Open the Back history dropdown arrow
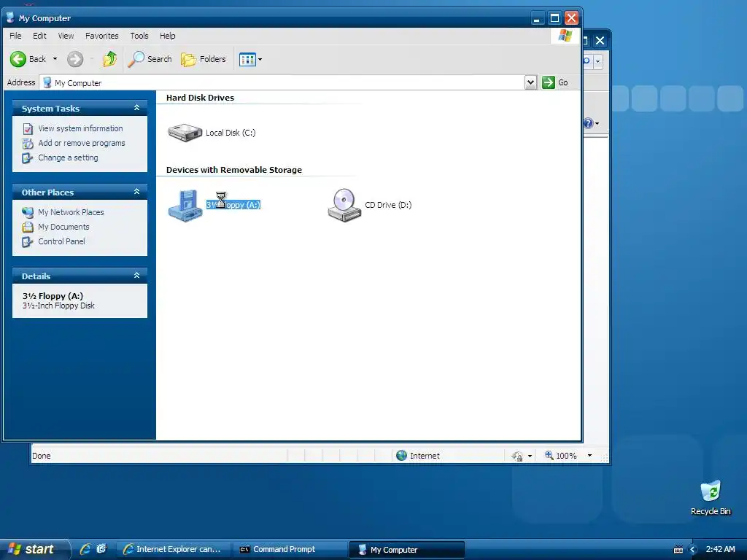The image size is (747, 560). pyautogui.click(x=55, y=59)
